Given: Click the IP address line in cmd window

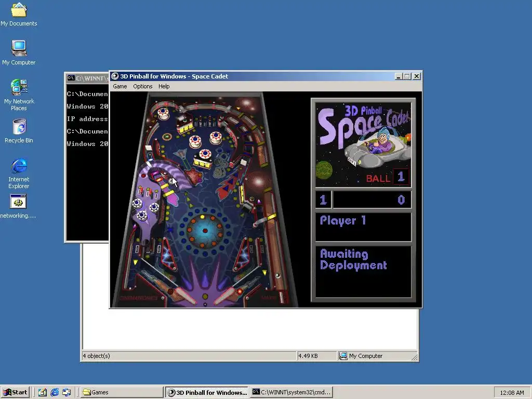Looking at the screenshot, I should [x=87, y=119].
